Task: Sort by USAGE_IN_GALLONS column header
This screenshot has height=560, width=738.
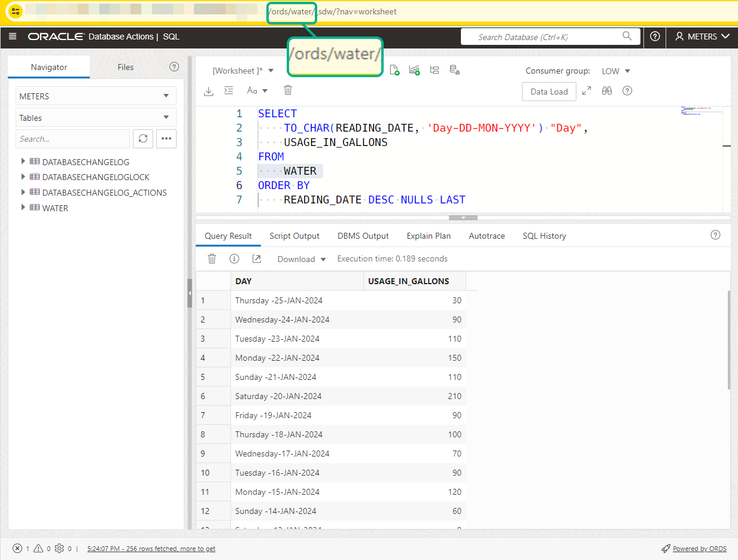Action: click(x=415, y=281)
